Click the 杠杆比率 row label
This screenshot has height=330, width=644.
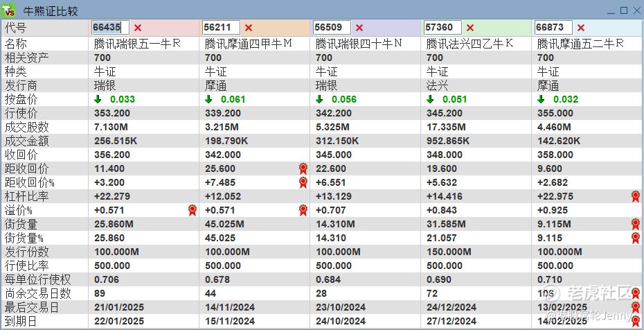tap(27, 196)
